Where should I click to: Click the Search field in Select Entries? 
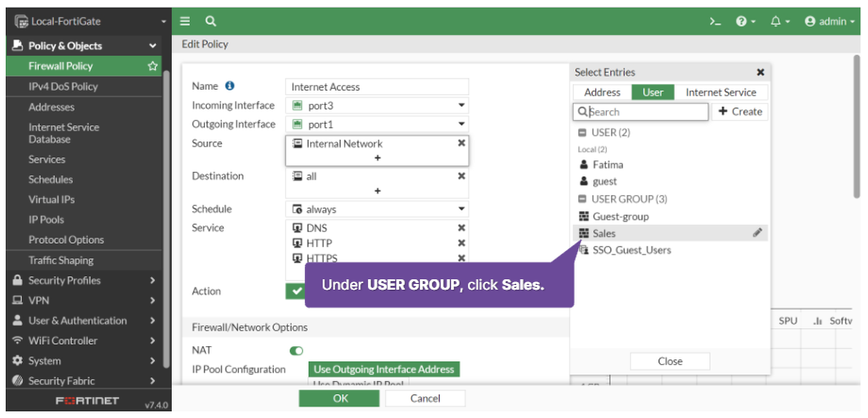(x=641, y=112)
